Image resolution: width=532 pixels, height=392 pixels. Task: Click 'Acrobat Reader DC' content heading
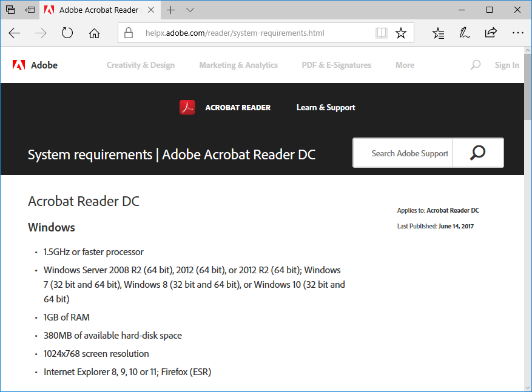pos(84,201)
